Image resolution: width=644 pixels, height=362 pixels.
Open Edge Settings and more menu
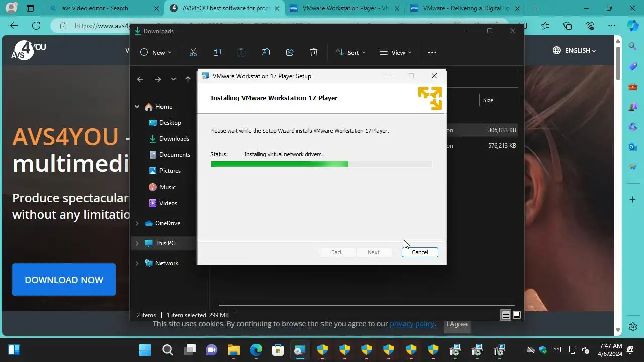click(x=612, y=26)
